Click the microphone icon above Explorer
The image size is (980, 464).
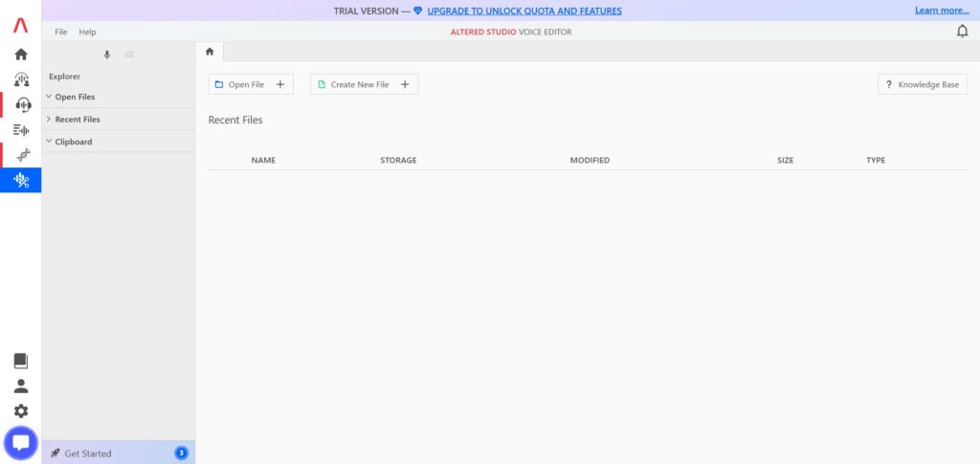(x=107, y=55)
